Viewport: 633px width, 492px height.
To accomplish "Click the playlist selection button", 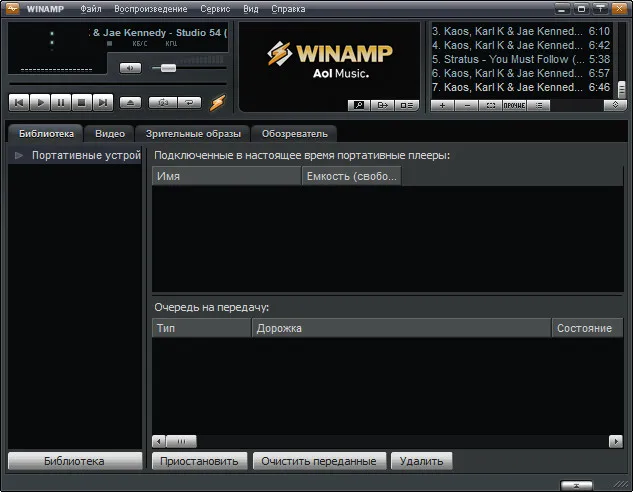I will click(490, 105).
